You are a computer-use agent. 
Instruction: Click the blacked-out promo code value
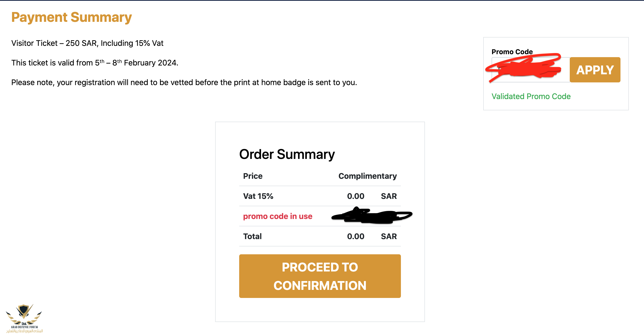coord(372,216)
